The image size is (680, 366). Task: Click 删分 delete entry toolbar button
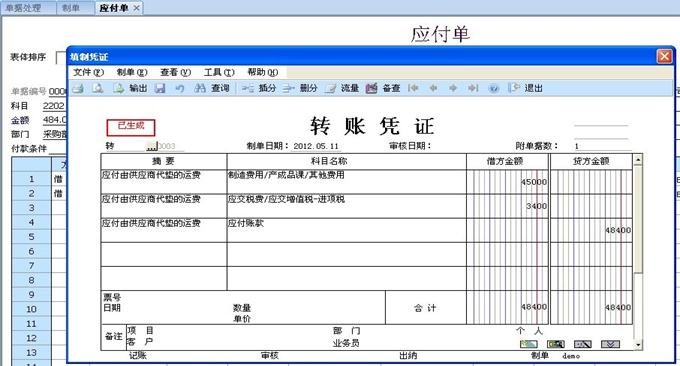(x=300, y=88)
